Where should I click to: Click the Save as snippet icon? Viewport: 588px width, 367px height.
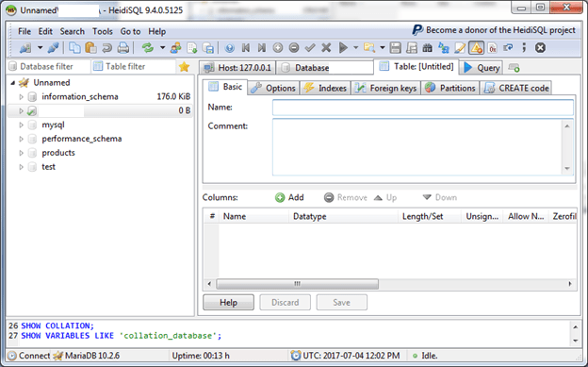[412, 48]
